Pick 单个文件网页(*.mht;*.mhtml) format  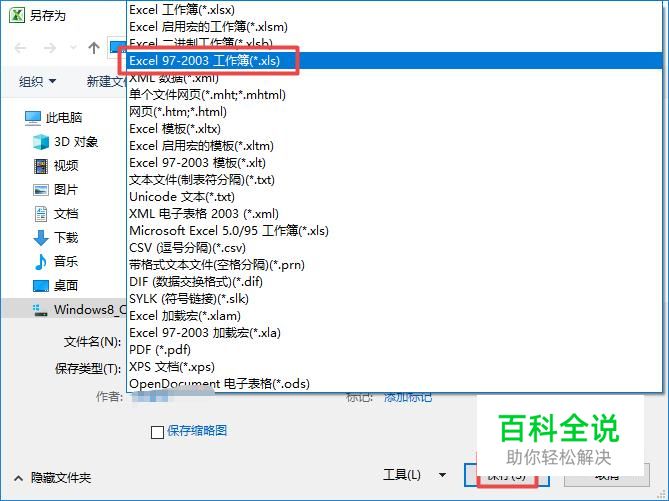pyautogui.click(x=395, y=94)
